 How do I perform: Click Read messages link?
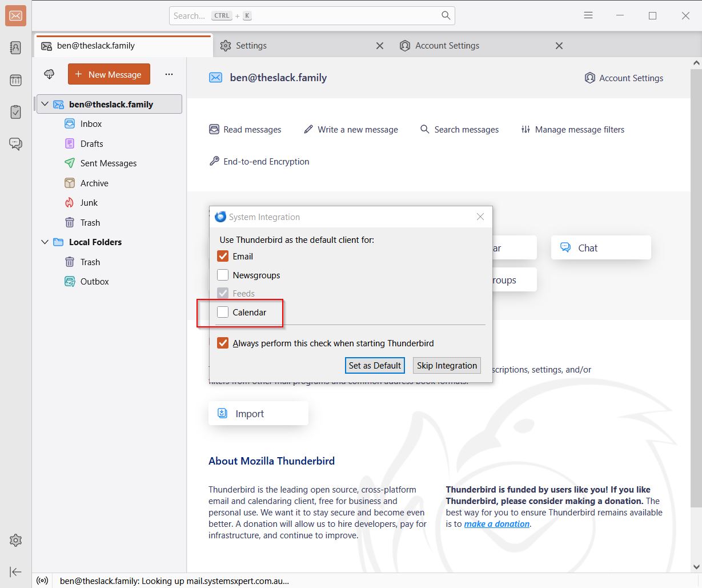pos(245,130)
